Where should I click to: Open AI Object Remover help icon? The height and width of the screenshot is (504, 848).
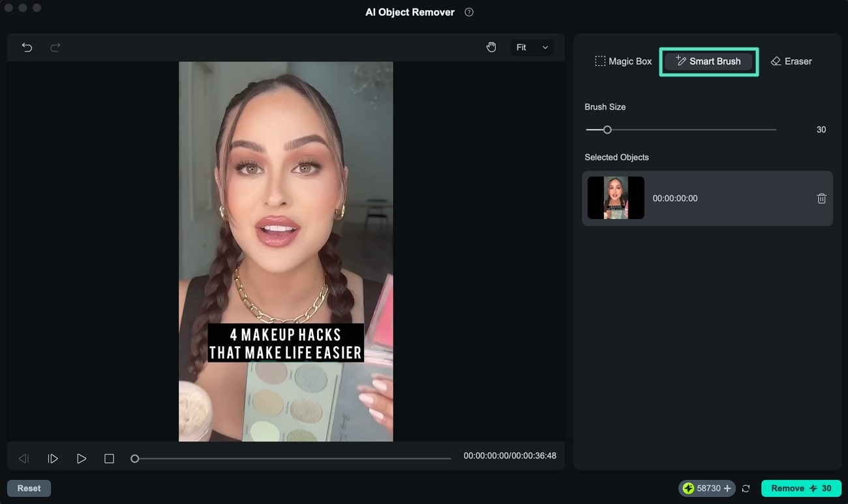coord(469,12)
